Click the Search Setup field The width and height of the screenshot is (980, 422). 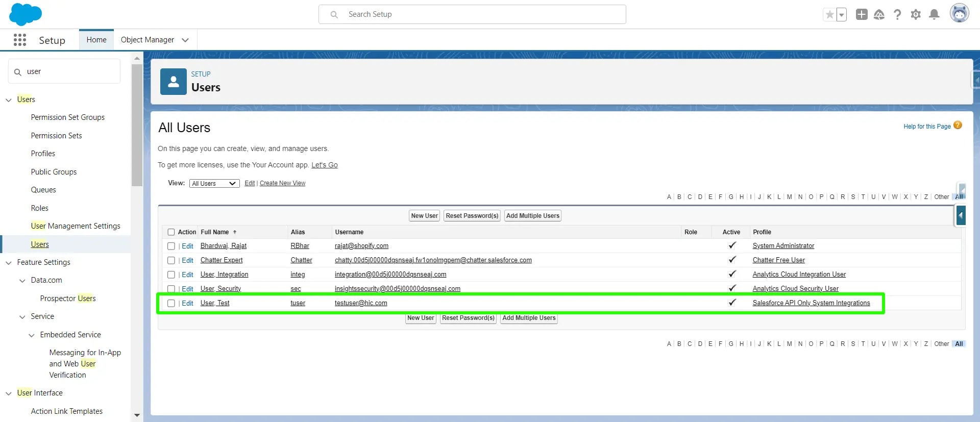tap(472, 14)
